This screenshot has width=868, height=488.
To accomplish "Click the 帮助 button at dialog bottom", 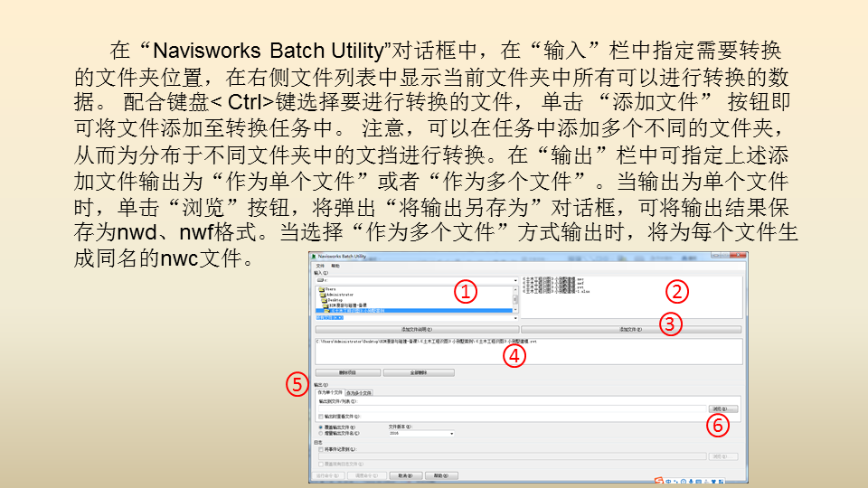I will tap(441, 476).
